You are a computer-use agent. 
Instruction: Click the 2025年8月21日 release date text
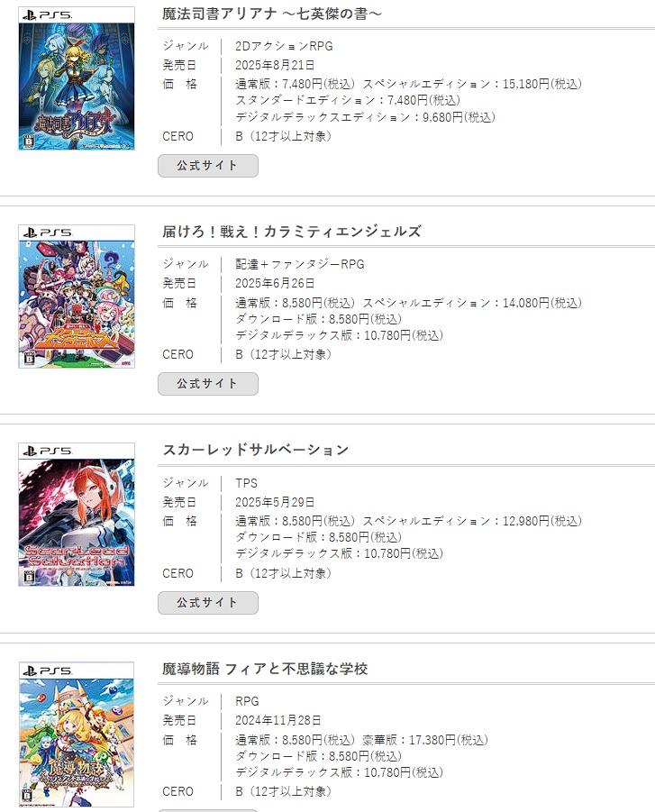(x=275, y=65)
